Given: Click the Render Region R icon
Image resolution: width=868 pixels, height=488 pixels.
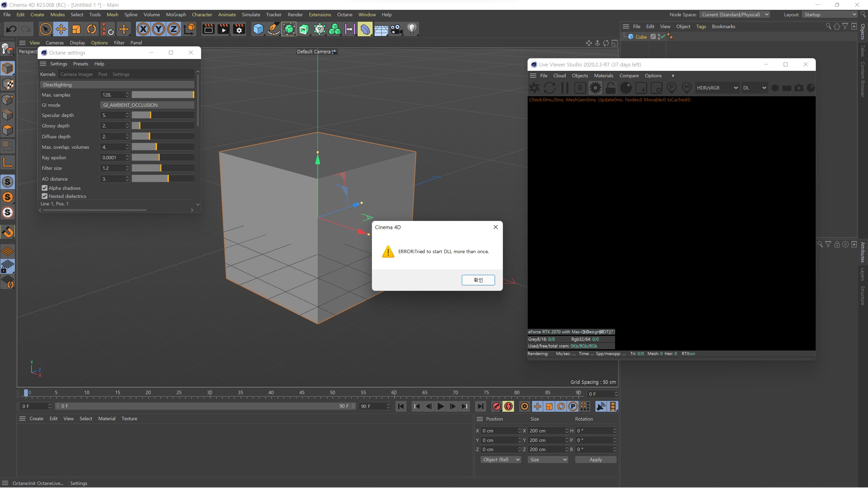Looking at the screenshot, I should (x=580, y=88).
